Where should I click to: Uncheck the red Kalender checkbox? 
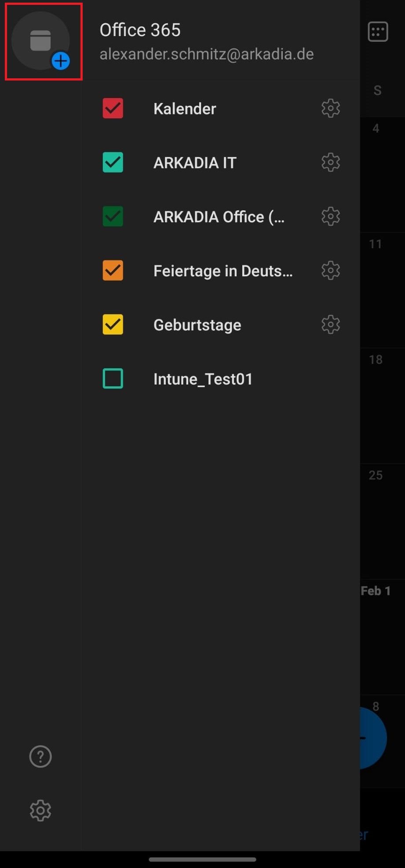click(113, 108)
